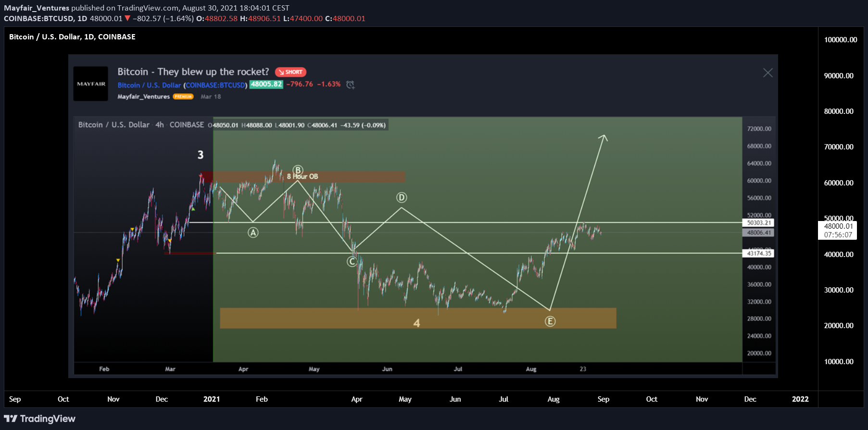
Task: Click the inner axis '72000.00' label
Action: coord(759,129)
